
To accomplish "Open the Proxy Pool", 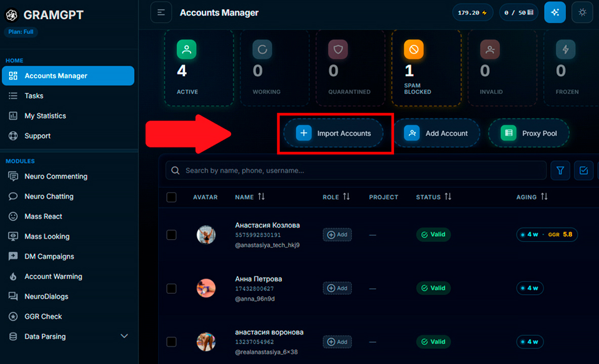I will click(x=529, y=133).
